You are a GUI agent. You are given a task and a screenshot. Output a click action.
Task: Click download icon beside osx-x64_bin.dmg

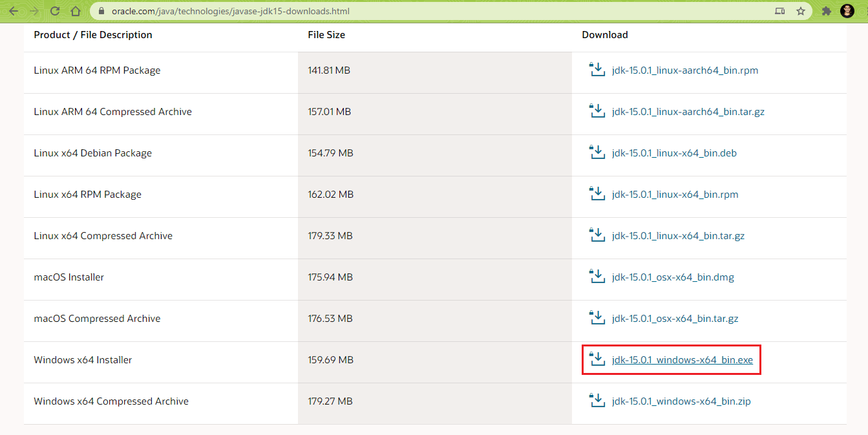point(597,277)
